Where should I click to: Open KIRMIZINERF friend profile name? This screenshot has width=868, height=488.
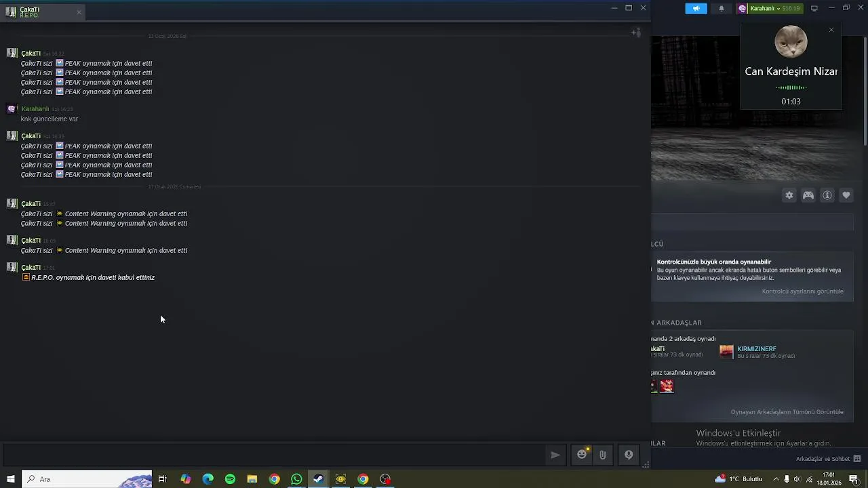pos(757,349)
